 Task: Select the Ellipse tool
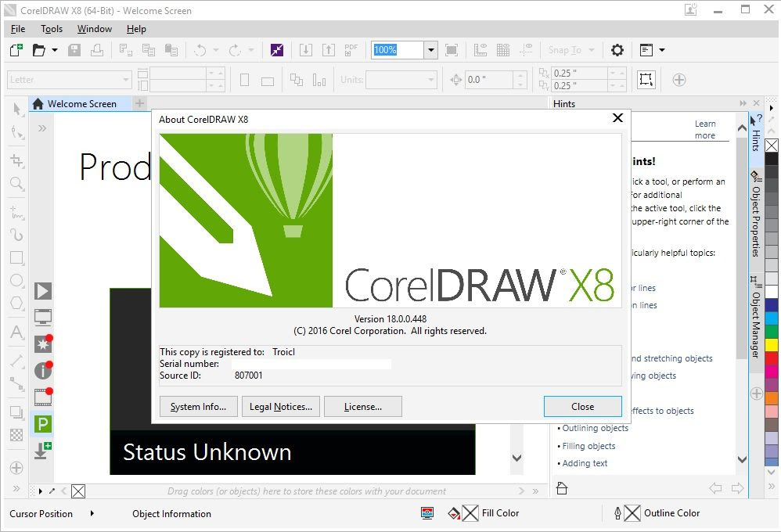click(x=17, y=280)
